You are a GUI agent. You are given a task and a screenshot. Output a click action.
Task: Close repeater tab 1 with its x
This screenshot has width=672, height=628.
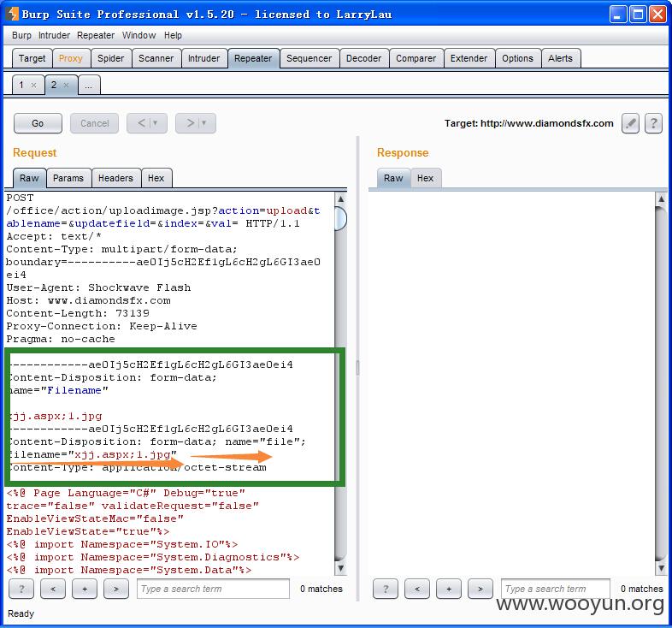(x=33, y=85)
